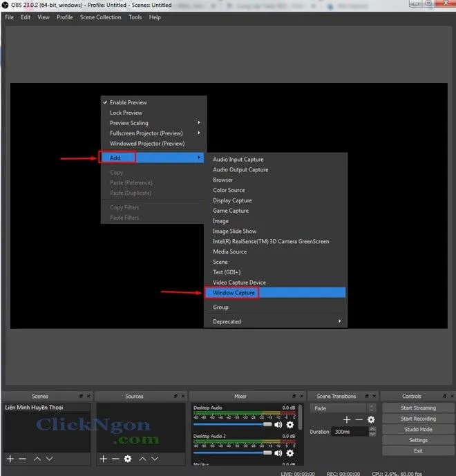Close the Scenes panel

(x=88, y=396)
